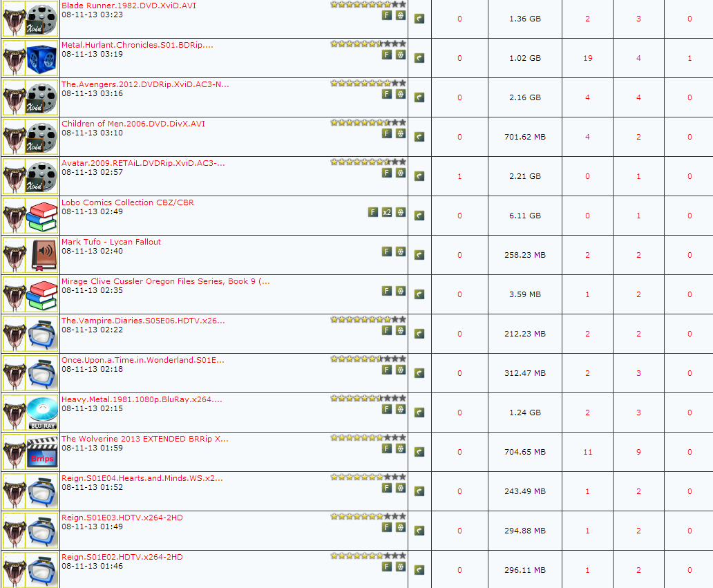Click the green arrow icon for Reign S01E03
Image resolution: width=713 pixels, height=588 pixels.
(x=419, y=531)
